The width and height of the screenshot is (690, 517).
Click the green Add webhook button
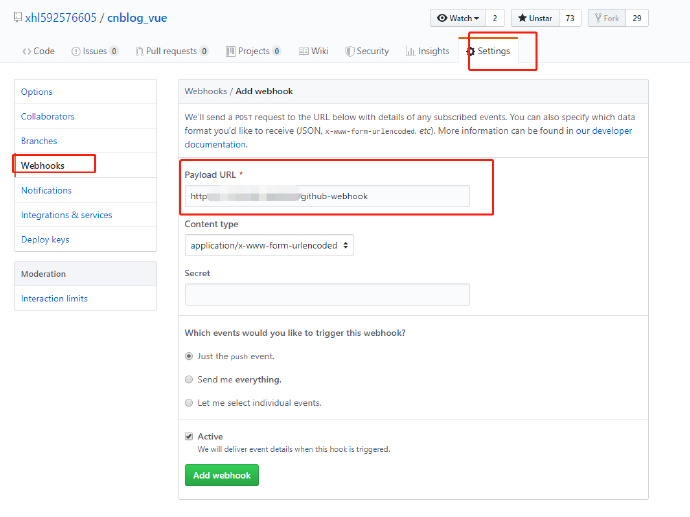click(x=222, y=475)
